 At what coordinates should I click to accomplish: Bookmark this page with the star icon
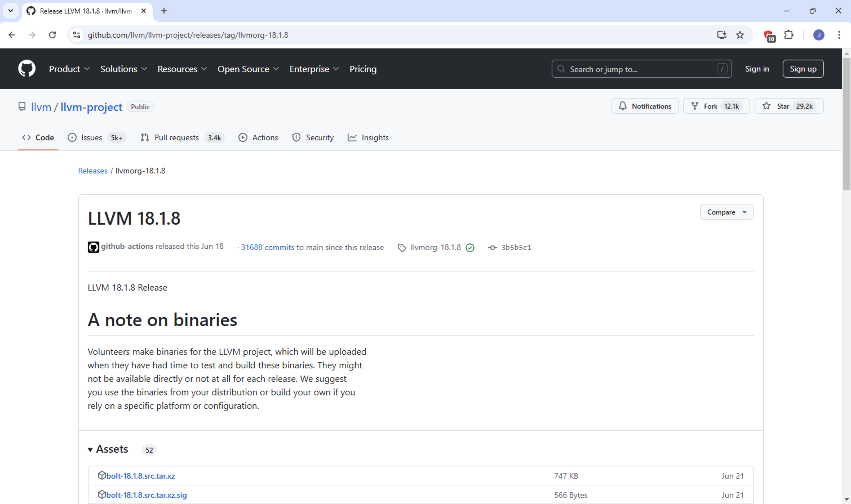point(740,35)
